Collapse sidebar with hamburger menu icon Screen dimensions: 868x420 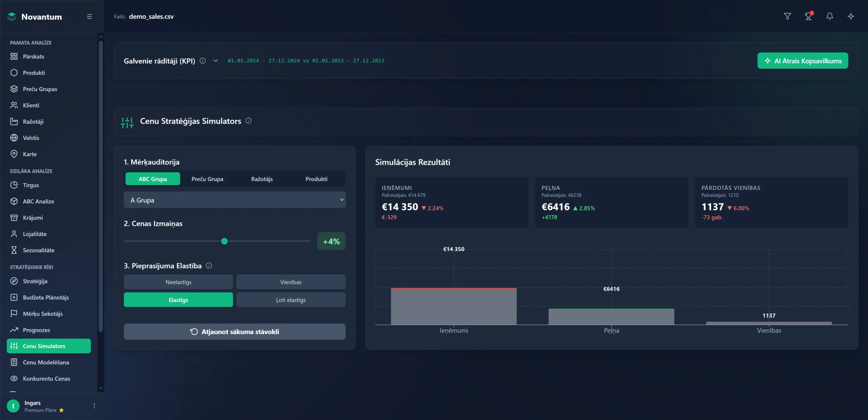(89, 17)
